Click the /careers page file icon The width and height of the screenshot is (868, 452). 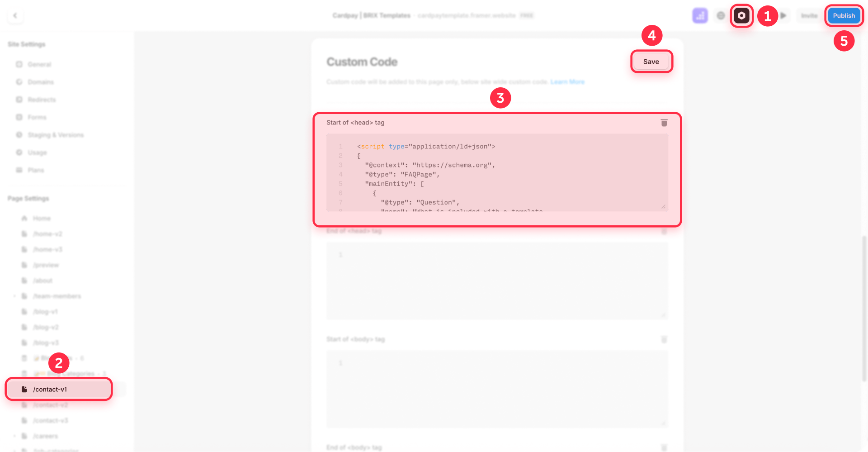coord(24,436)
